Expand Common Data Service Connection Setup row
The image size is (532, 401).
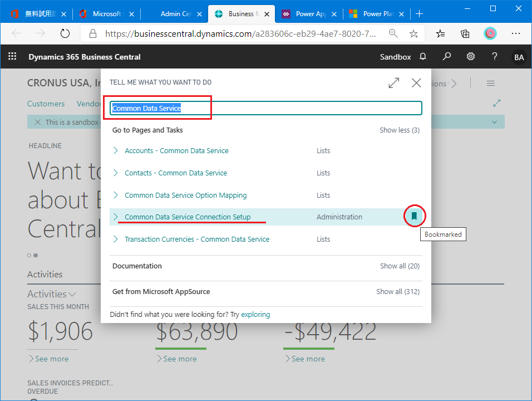116,217
